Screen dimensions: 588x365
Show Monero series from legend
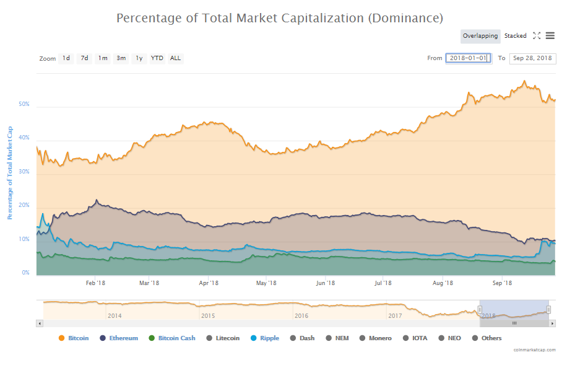(x=375, y=338)
